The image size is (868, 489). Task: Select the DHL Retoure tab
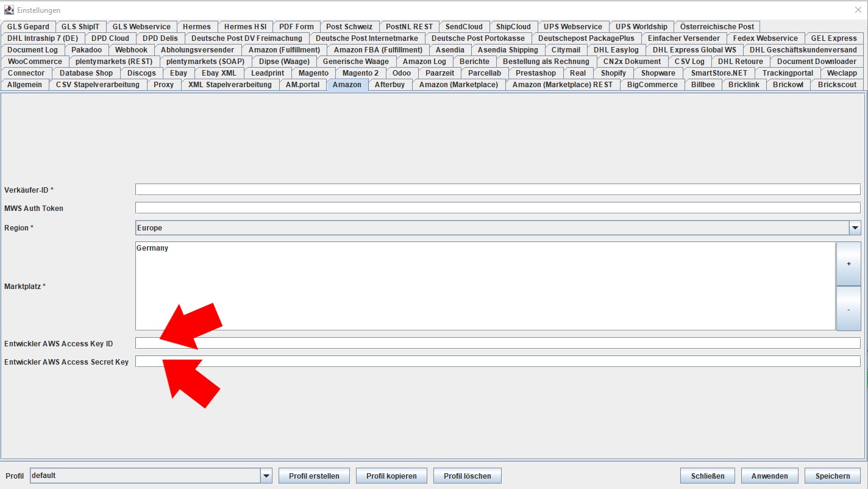[741, 62]
